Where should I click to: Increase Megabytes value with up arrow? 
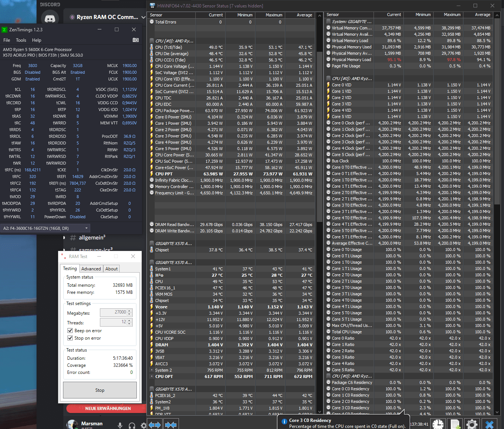tap(129, 311)
